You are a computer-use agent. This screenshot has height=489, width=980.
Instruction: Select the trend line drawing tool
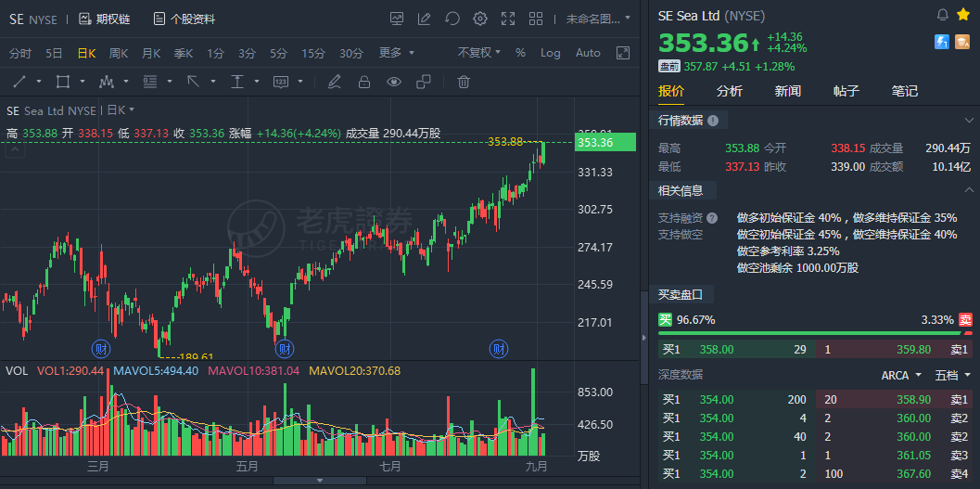[20, 82]
